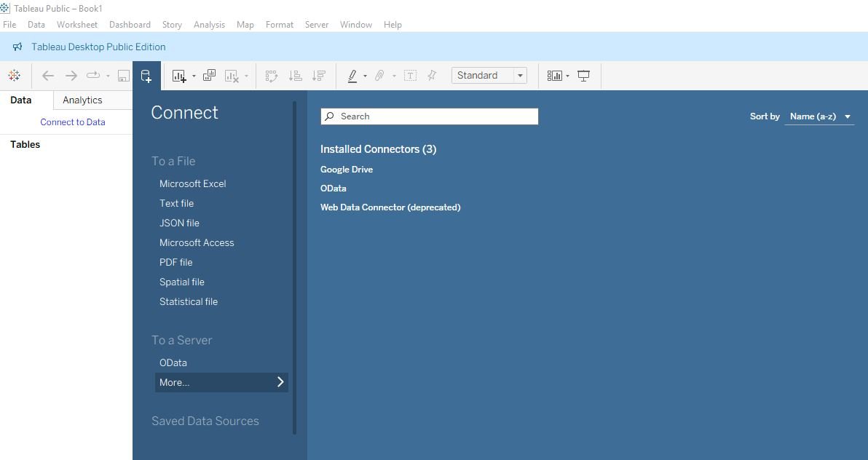Open the Analysis menu
The image size is (868, 460).
point(209,25)
